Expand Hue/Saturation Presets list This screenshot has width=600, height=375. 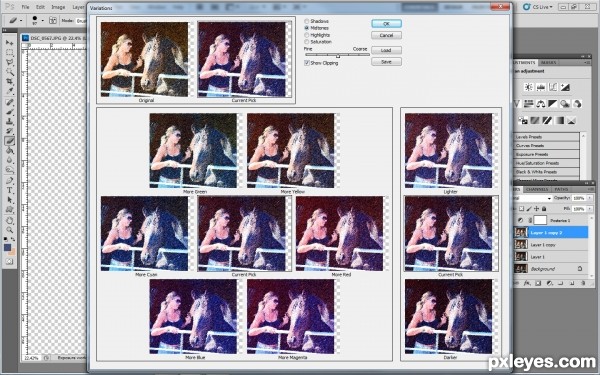546,163
